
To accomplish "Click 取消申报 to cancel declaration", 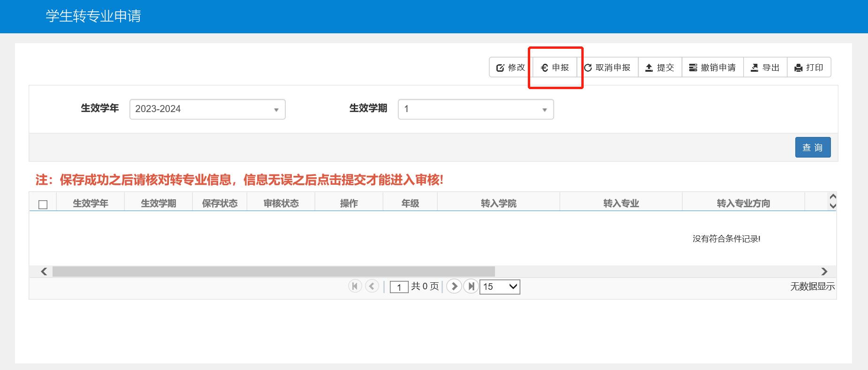I will (x=607, y=68).
